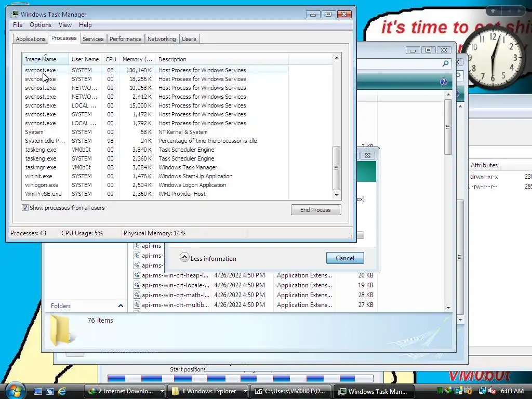The image size is (532, 399).
Task: Switch to the Applications tab
Action: (31, 39)
